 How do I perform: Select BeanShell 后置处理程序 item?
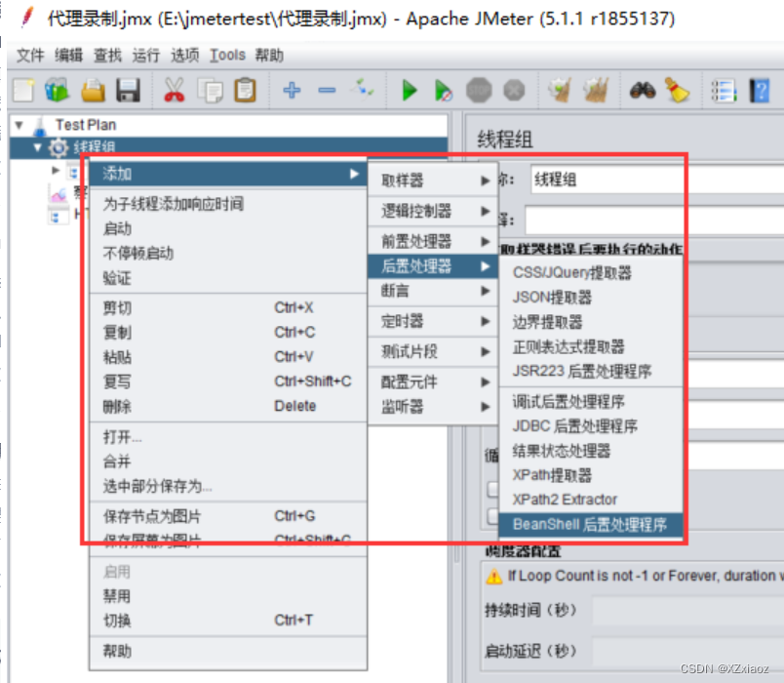tap(591, 524)
